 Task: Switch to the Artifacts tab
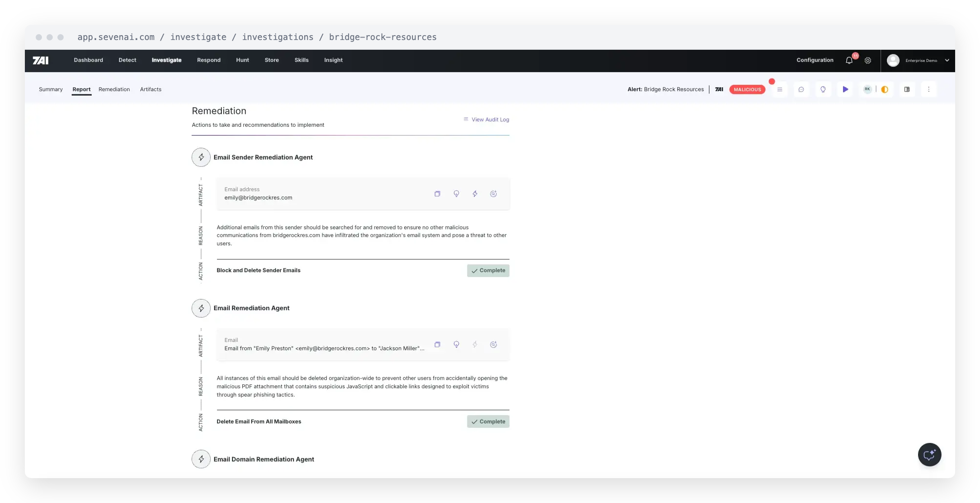(x=151, y=89)
